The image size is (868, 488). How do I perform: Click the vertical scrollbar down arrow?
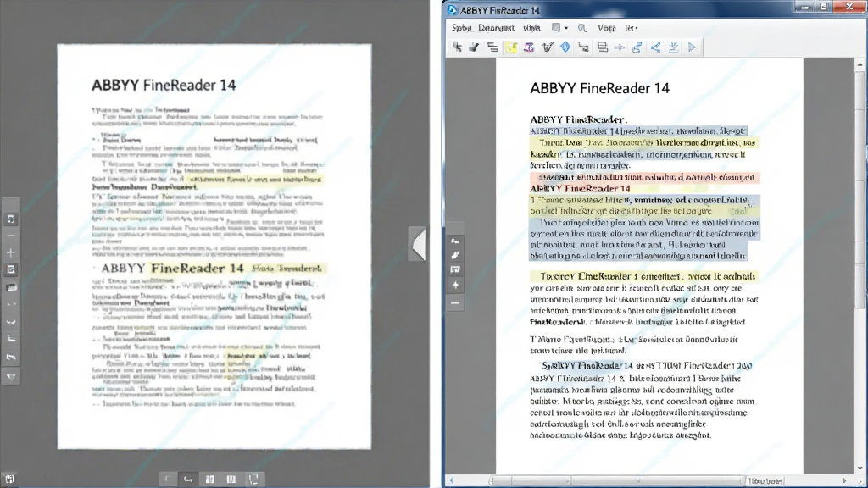point(860,468)
